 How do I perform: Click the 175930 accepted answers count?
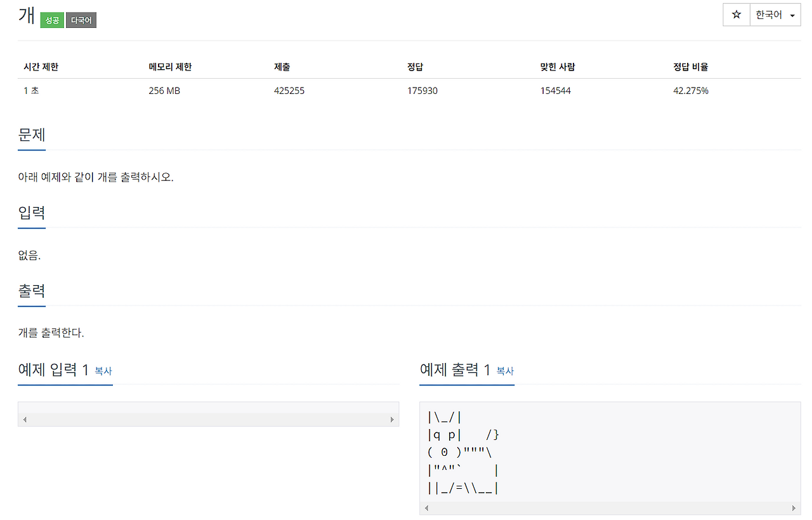tap(422, 90)
